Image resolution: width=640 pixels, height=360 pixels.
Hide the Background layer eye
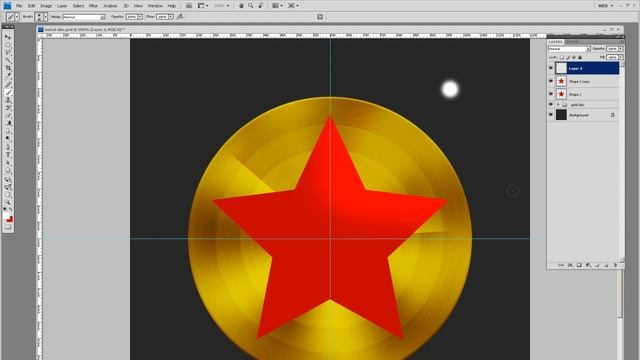[551, 115]
